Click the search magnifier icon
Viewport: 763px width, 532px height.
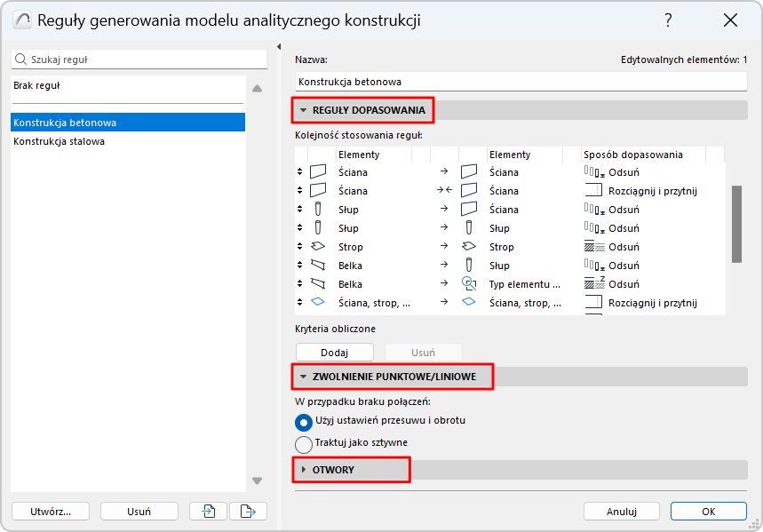(x=20, y=60)
